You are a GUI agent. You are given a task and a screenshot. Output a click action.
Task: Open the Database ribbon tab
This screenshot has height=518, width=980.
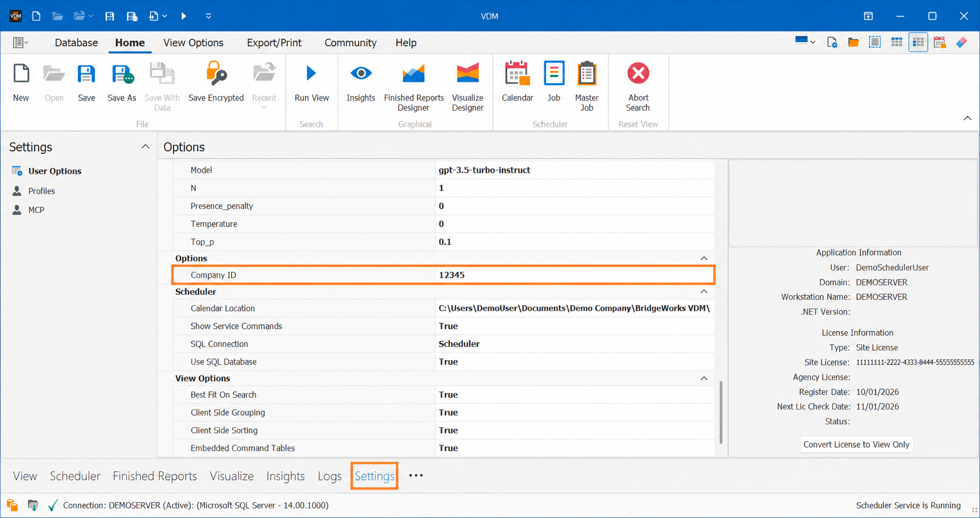(x=76, y=43)
